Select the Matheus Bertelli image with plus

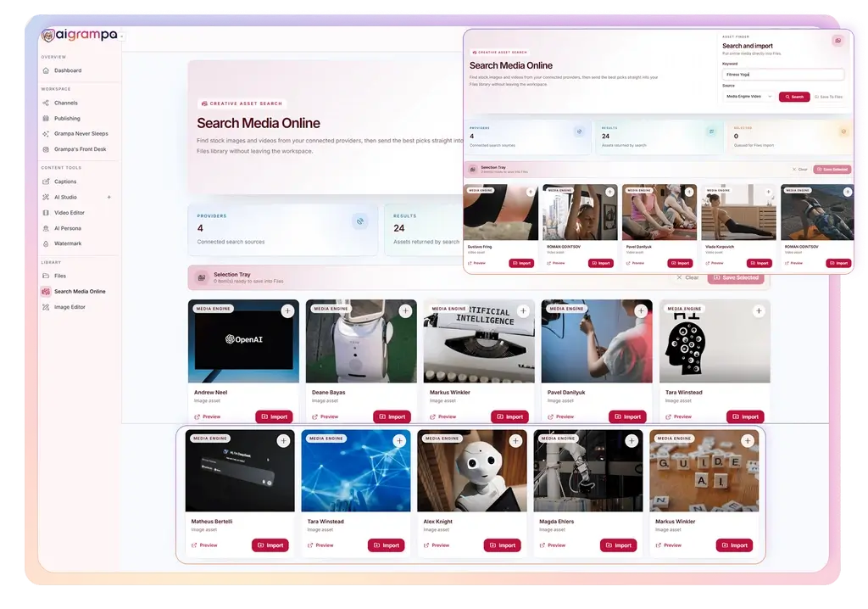tap(283, 441)
